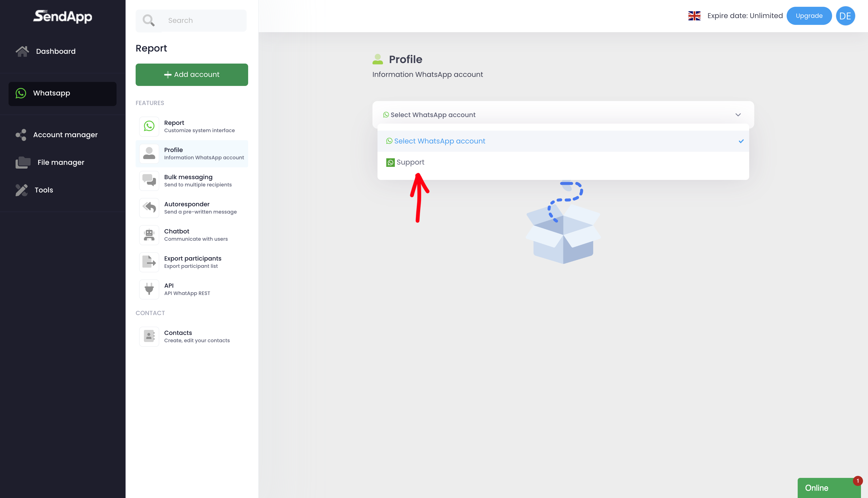The image size is (868, 498).
Task: Click the green Add account button
Action: pyautogui.click(x=191, y=75)
